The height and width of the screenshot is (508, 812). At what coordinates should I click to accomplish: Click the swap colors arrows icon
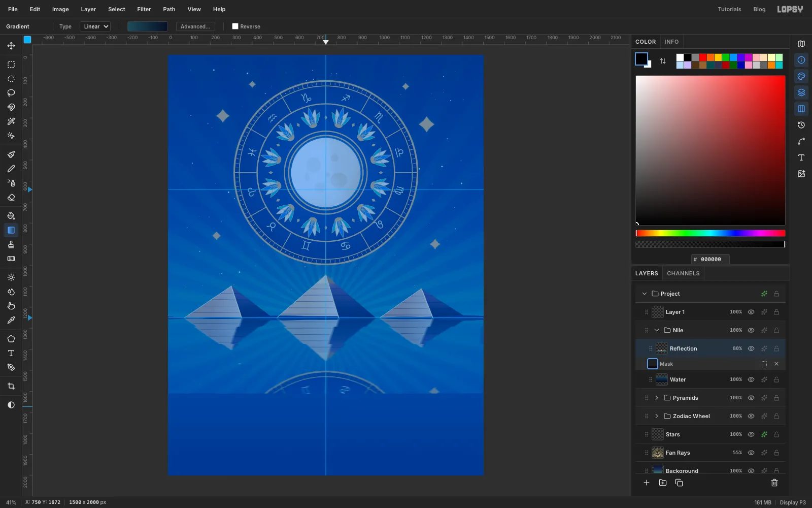(x=663, y=61)
